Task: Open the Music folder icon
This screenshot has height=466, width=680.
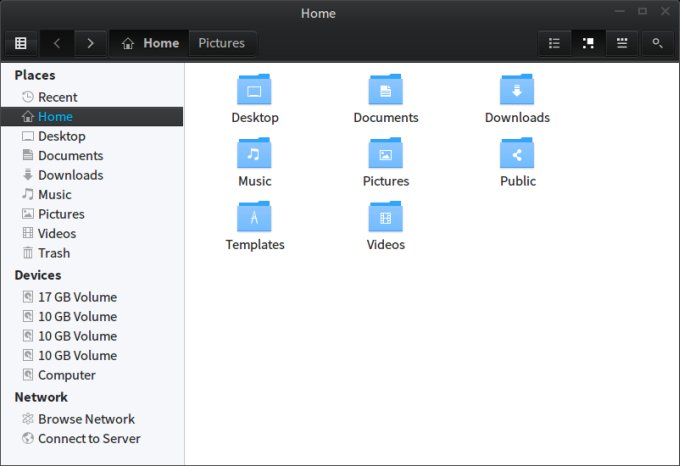Action: point(255,153)
